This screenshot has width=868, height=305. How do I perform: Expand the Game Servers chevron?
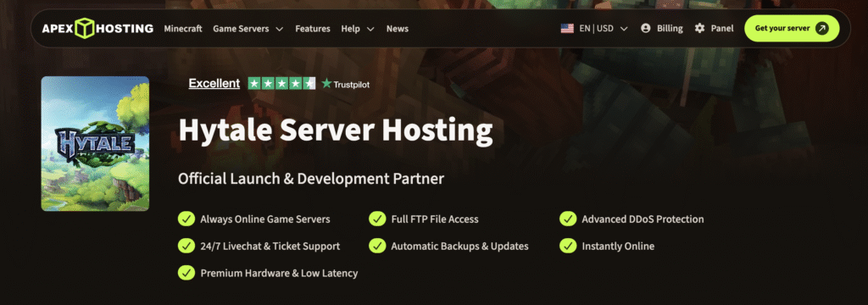280,29
